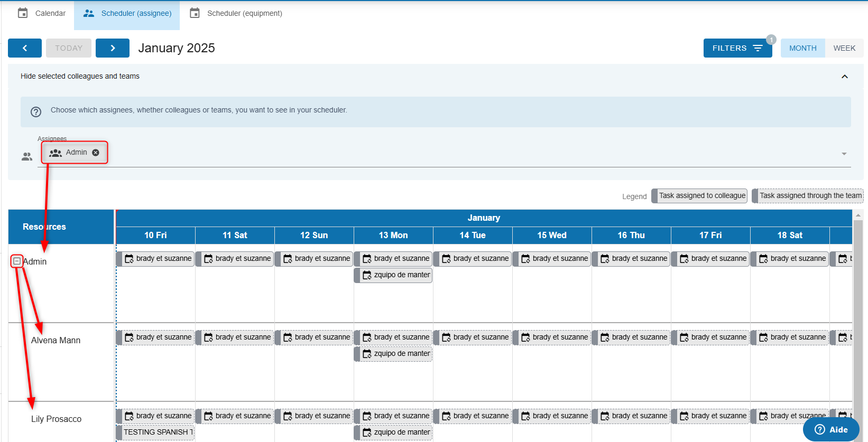Viewport: 868px width, 442px height.
Task: Click the assignees people icon
Action: 27,157
